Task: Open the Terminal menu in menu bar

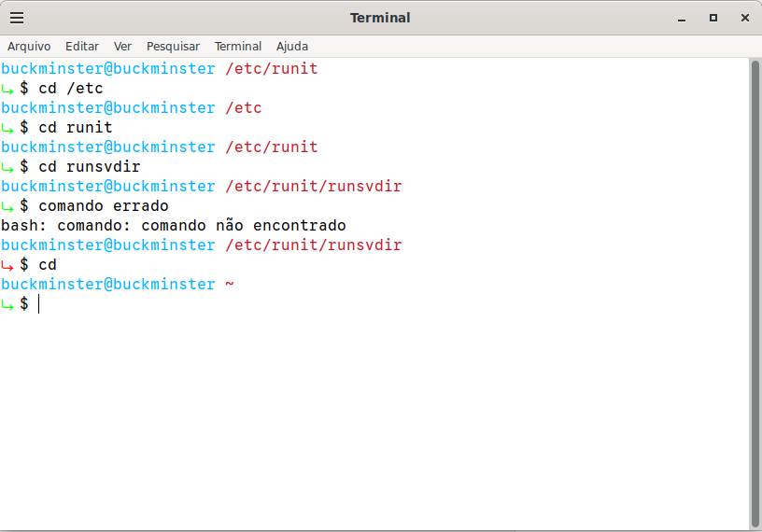Action: (238, 46)
